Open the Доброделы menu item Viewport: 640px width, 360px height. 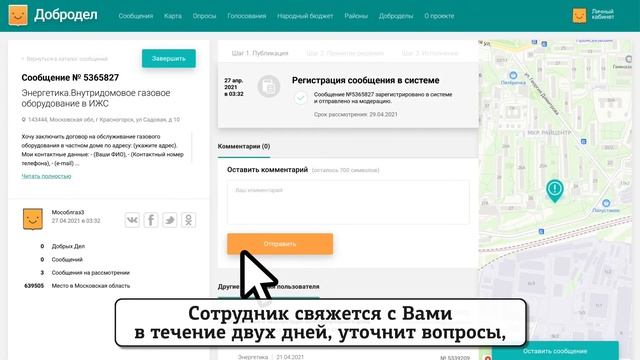coord(396,16)
